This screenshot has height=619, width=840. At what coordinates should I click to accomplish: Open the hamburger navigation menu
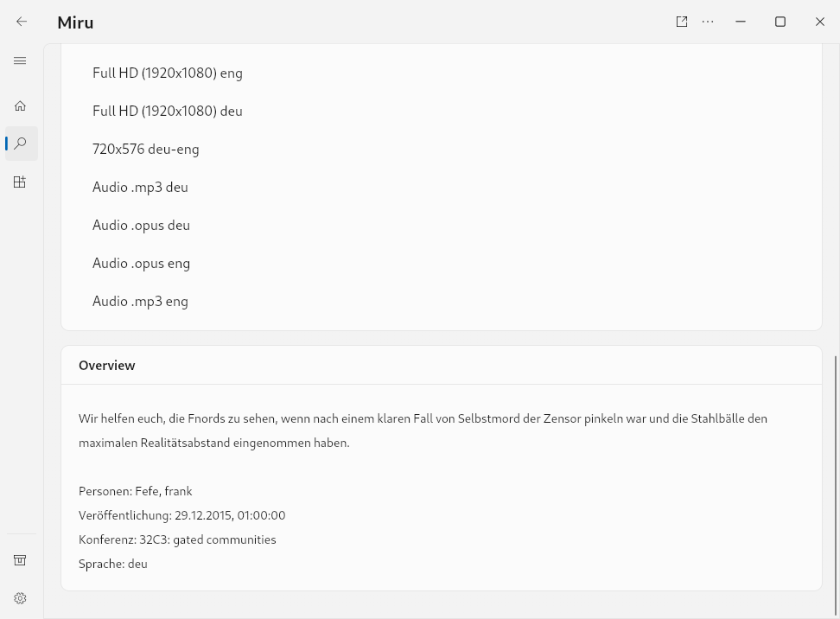point(20,61)
